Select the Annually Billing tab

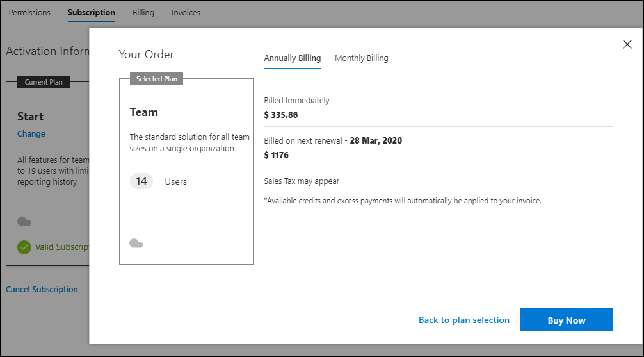(293, 58)
